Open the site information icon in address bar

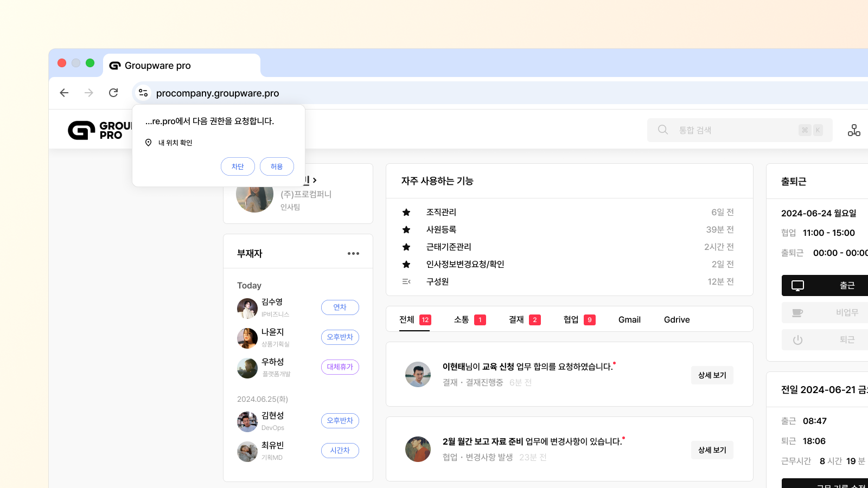[143, 93]
